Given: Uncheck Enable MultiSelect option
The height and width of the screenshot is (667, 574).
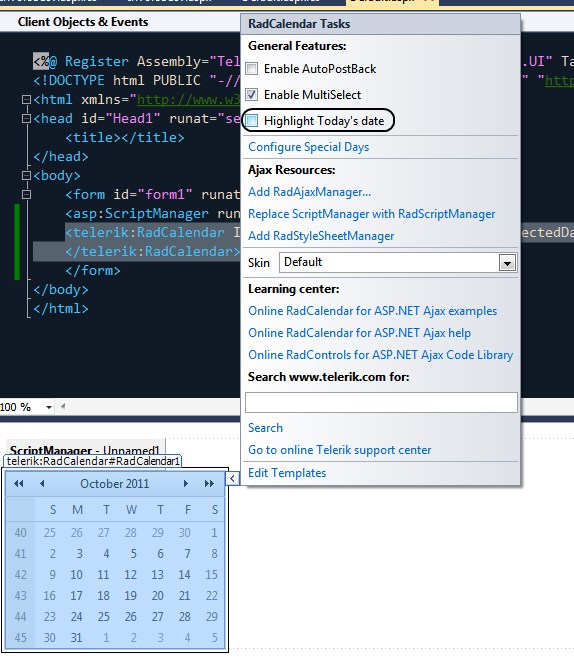Looking at the screenshot, I should 252,94.
